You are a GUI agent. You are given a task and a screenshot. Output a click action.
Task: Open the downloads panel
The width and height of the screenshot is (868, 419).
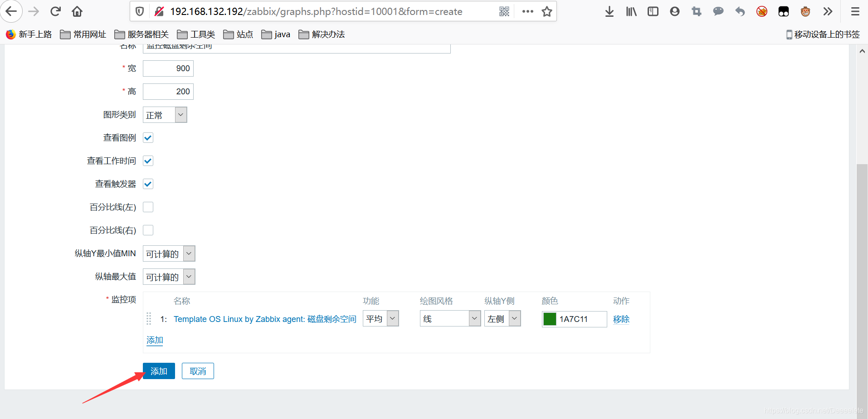[610, 11]
